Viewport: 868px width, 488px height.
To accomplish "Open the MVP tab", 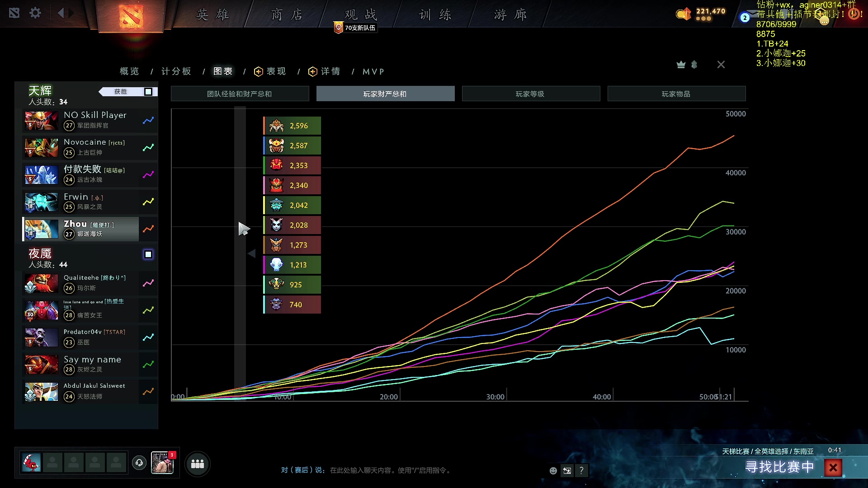I will point(373,71).
